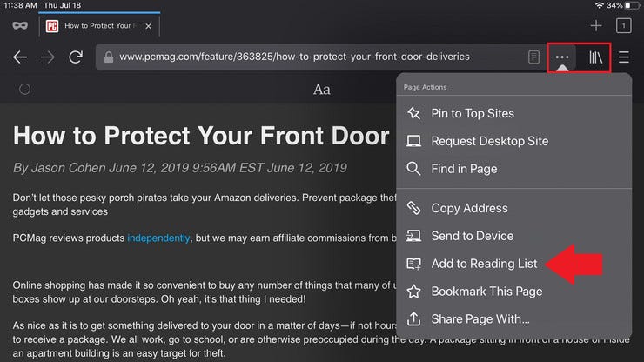Tap the magnifier icon beside Find in Page
This screenshot has height=362, width=644.
tap(413, 169)
